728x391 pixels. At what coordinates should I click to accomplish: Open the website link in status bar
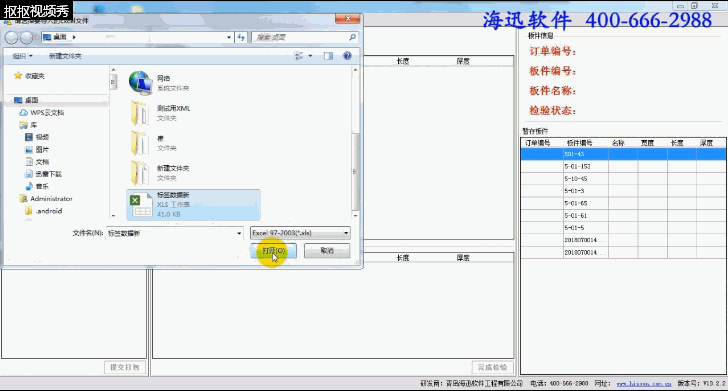click(x=644, y=384)
